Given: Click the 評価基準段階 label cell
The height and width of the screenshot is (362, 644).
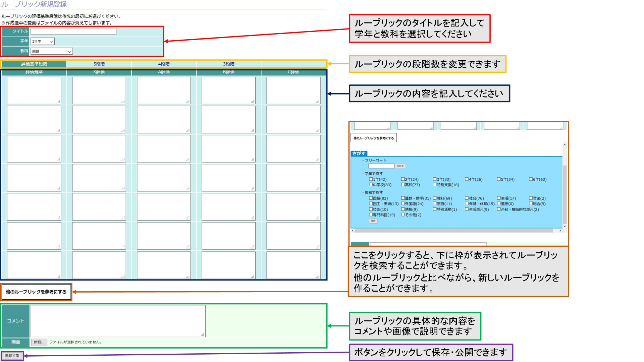Looking at the screenshot, I should click(x=34, y=64).
